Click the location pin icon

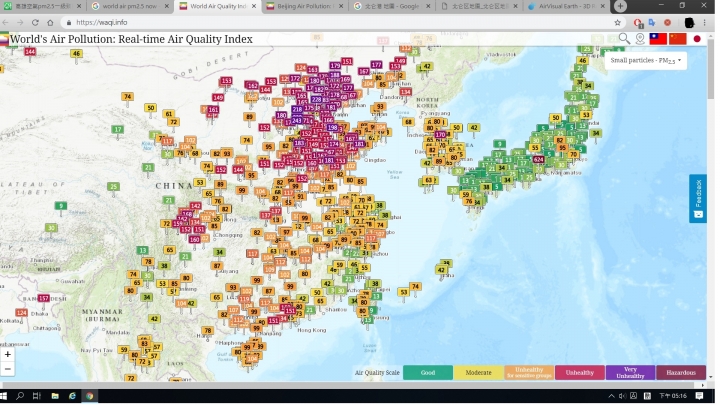tap(640, 39)
